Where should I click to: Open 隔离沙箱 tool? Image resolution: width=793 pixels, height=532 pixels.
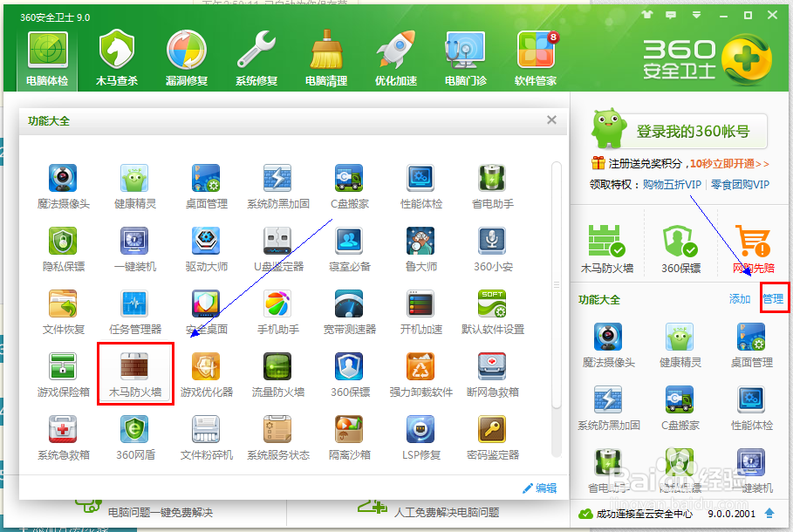point(350,438)
